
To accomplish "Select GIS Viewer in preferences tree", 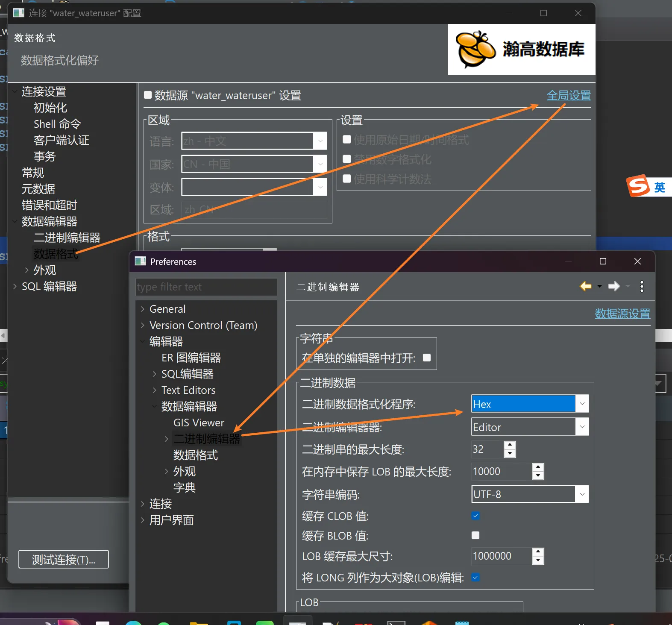I will (199, 423).
